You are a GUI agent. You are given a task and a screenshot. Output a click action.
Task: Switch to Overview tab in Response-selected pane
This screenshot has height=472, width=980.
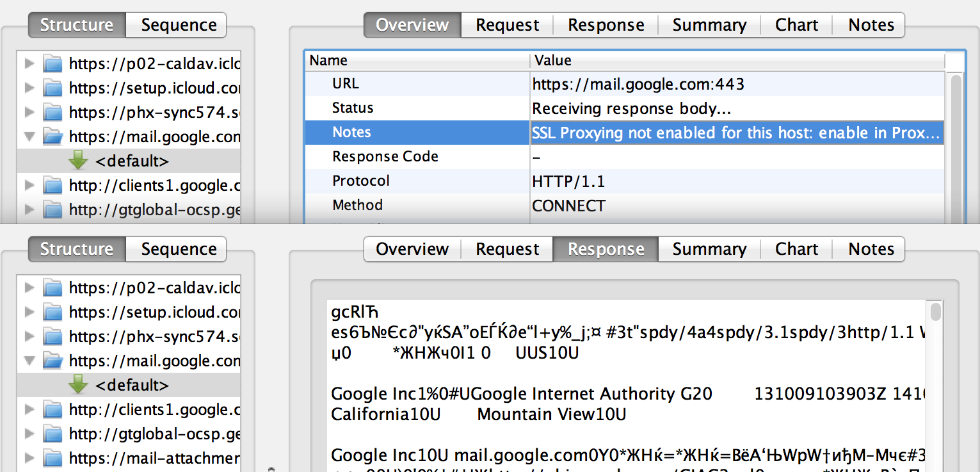(x=412, y=249)
